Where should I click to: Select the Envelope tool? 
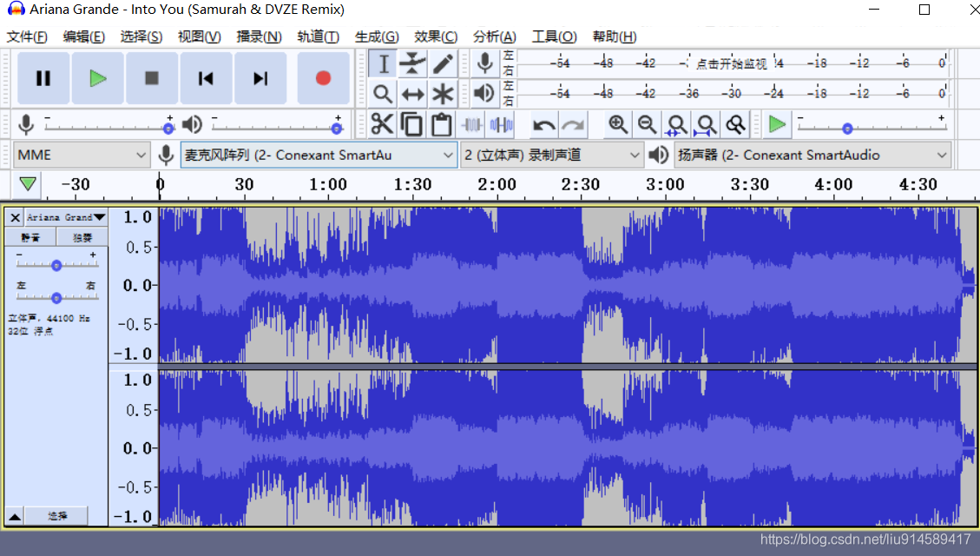click(x=412, y=63)
